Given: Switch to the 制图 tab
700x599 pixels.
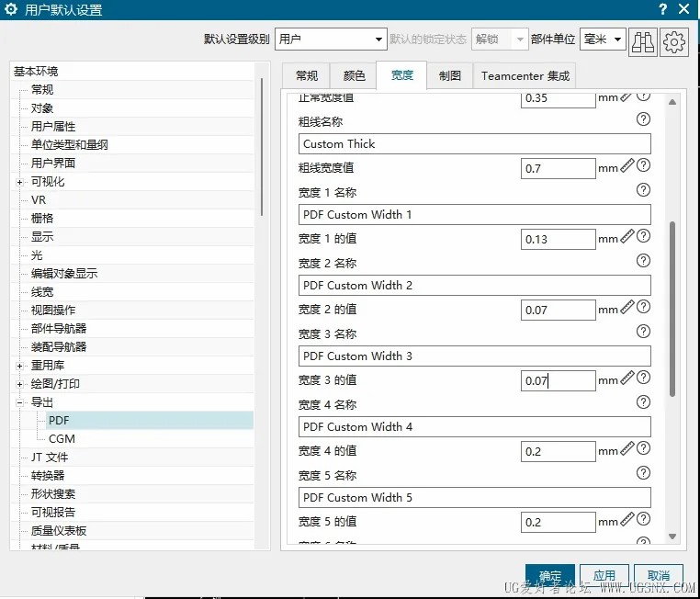Looking at the screenshot, I should pos(450,76).
